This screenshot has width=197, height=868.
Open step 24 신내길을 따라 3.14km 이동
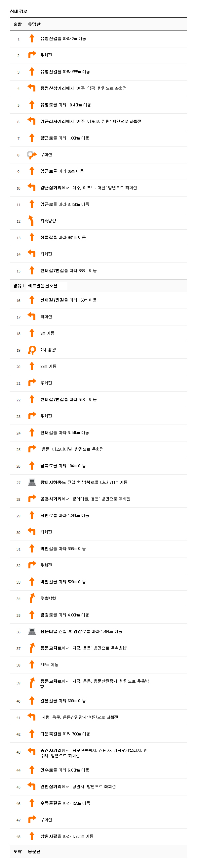[x=98, y=433]
